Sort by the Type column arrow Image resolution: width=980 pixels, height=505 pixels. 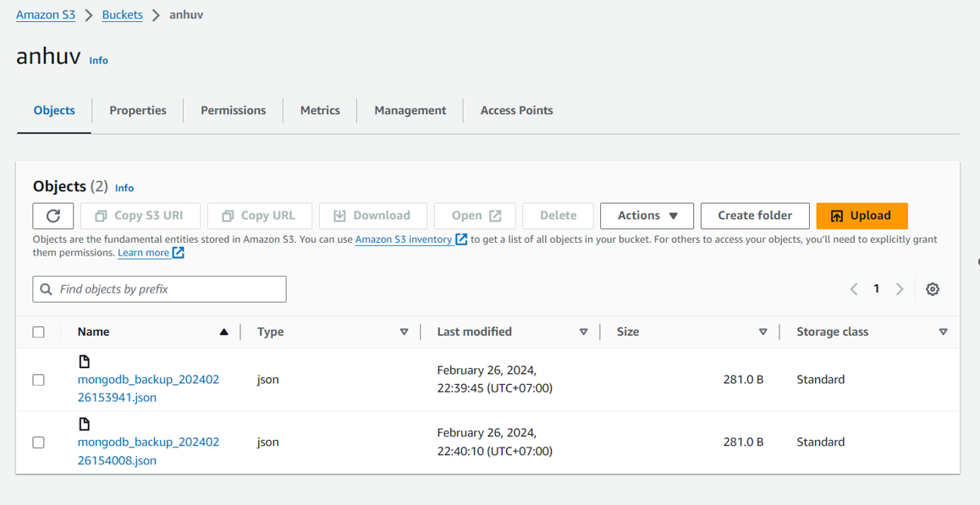coord(404,332)
